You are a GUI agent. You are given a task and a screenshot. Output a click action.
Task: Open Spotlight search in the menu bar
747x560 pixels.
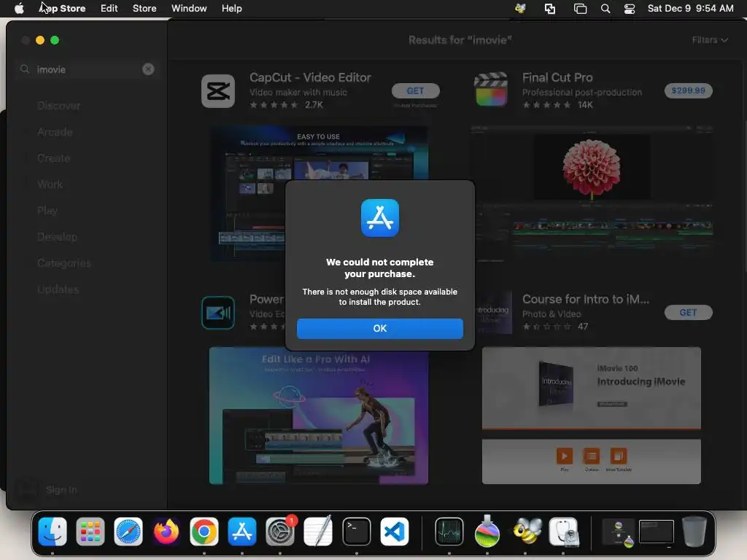coord(605,9)
